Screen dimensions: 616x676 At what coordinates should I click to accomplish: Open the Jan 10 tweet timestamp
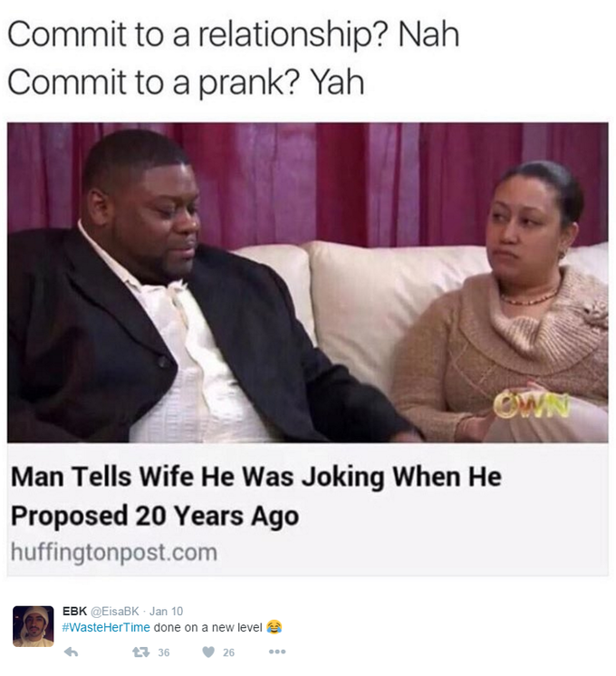coord(167,611)
